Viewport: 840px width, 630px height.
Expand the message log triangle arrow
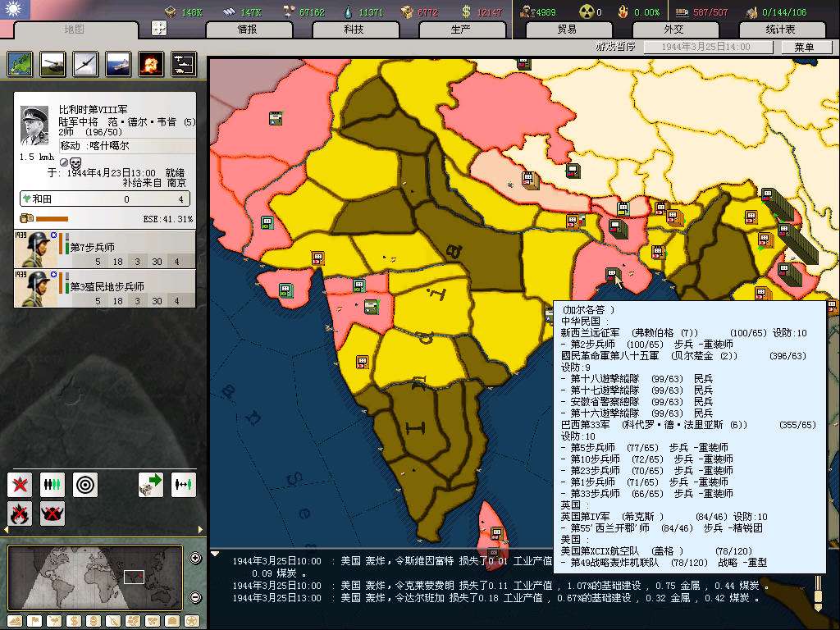coord(215,554)
